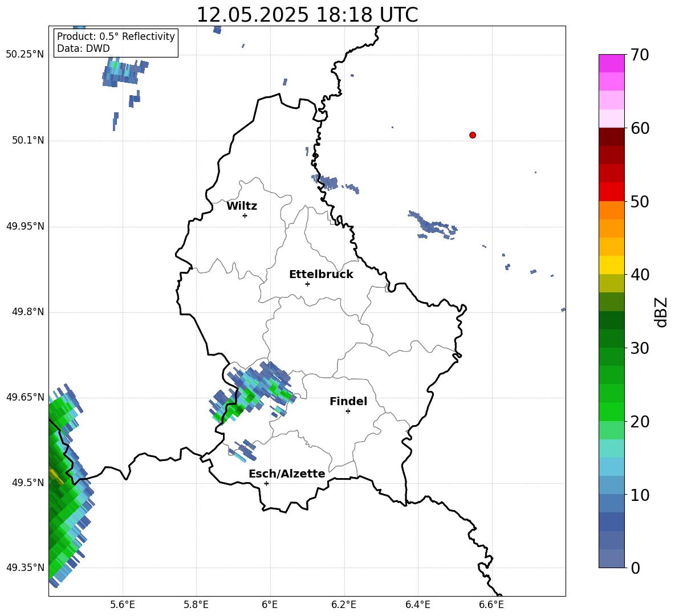The image size is (675, 616).
Task: Click the 40 tick on the colorbar
Action: click(640, 275)
